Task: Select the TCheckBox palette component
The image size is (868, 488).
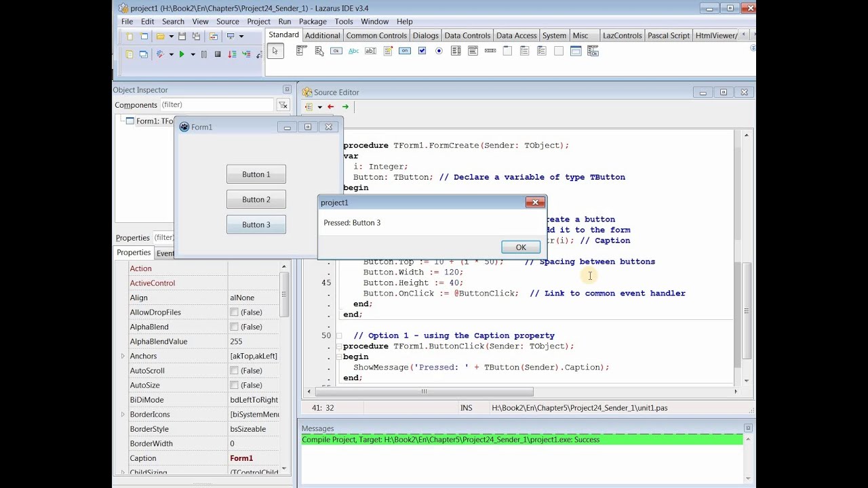Action: (x=422, y=51)
